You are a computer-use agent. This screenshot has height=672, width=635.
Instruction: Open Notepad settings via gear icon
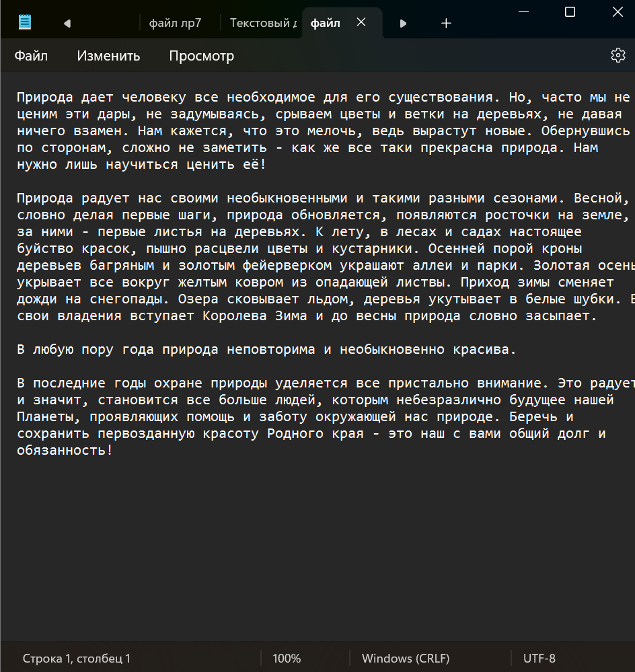pos(618,55)
